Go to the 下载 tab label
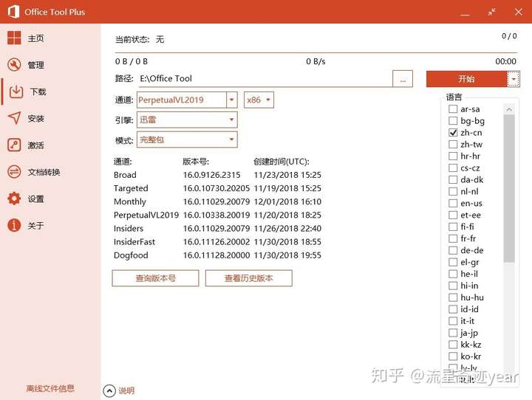The width and height of the screenshot is (532, 400). click(38, 92)
